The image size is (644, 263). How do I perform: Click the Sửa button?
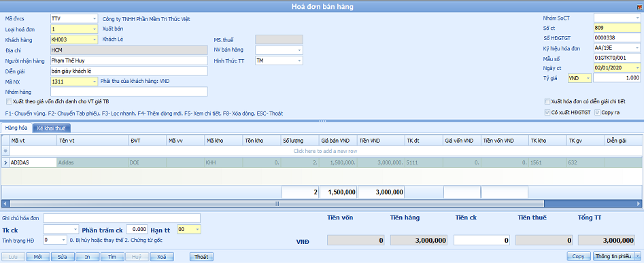click(63, 257)
